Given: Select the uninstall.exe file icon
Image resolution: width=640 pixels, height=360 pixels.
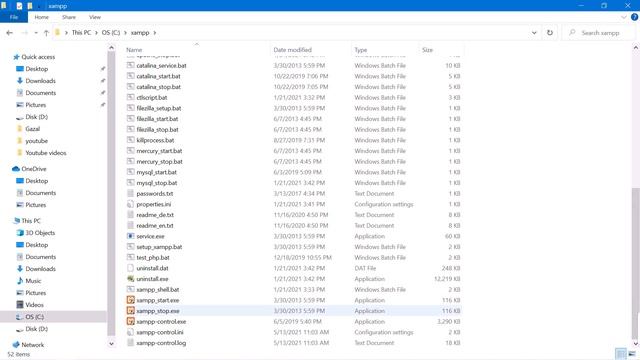Looking at the screenshot, I should 131,279.
